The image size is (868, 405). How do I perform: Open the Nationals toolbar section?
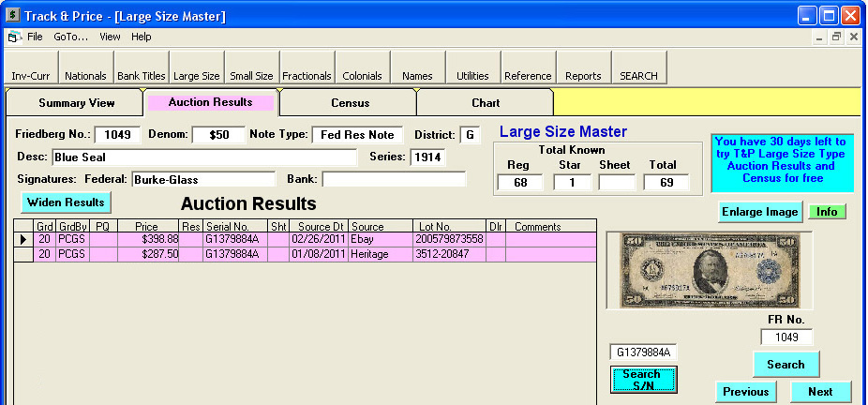[x=85, y=76]
